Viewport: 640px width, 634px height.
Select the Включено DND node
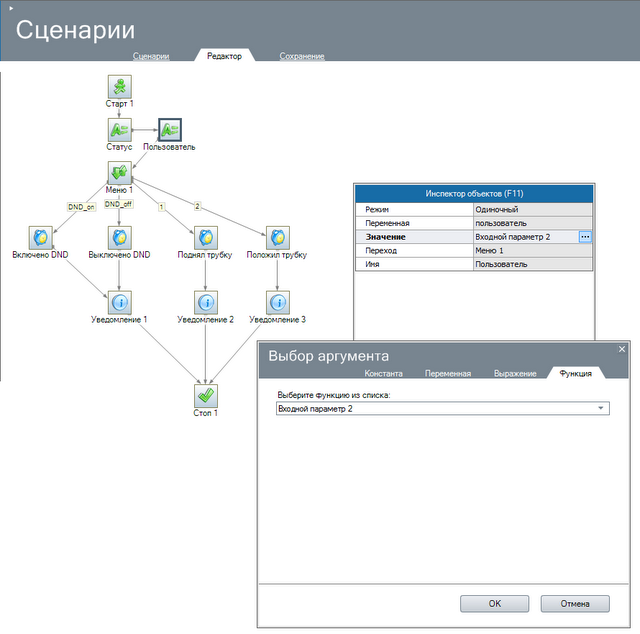click(x=42, y=237)
